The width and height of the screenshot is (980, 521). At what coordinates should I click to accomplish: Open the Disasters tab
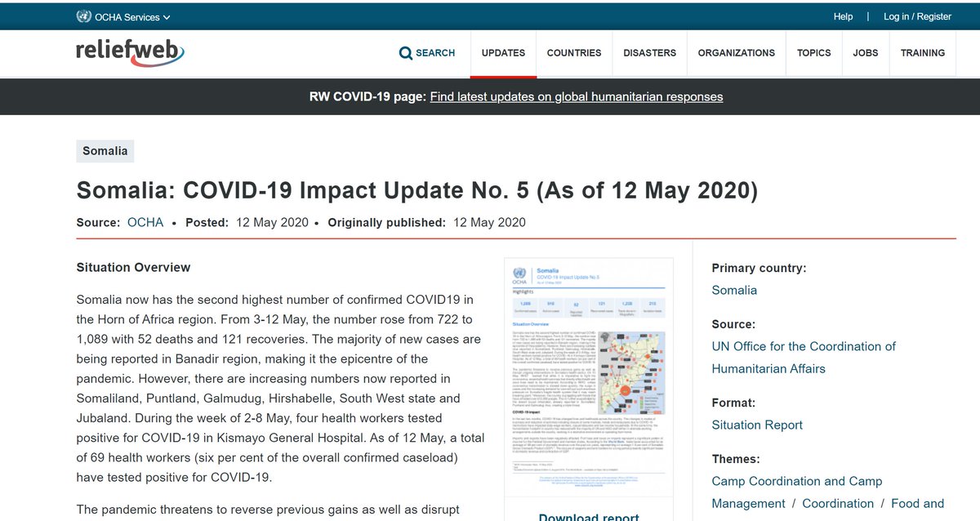649,53
